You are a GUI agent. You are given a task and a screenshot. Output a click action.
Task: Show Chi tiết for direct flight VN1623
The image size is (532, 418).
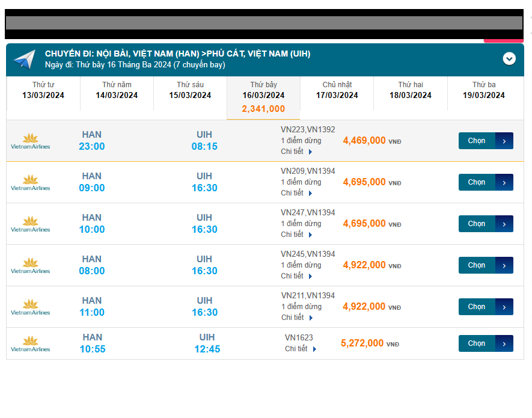(x=300, y=349)
